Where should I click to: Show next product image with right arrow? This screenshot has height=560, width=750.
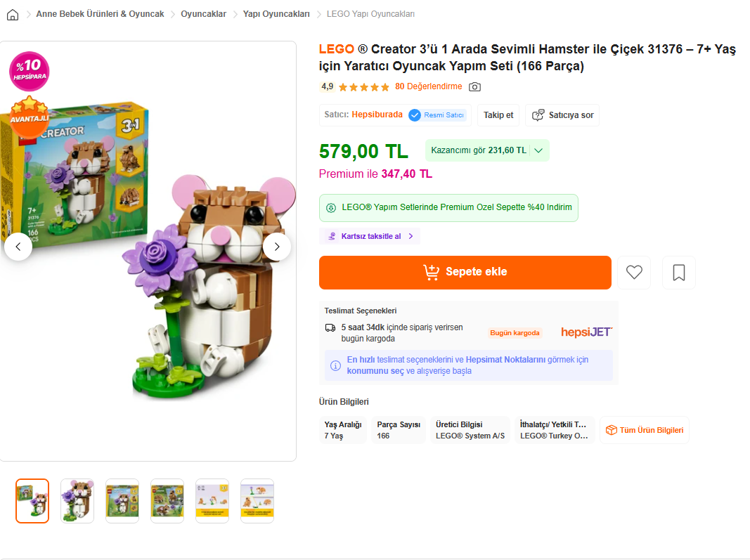(x=277, y=247)
